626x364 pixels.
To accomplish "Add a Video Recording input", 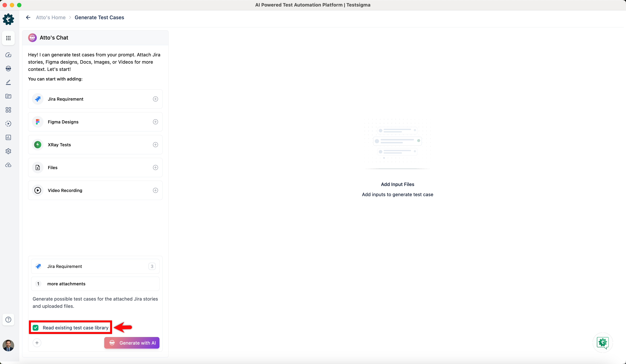I will click(156, 190).
